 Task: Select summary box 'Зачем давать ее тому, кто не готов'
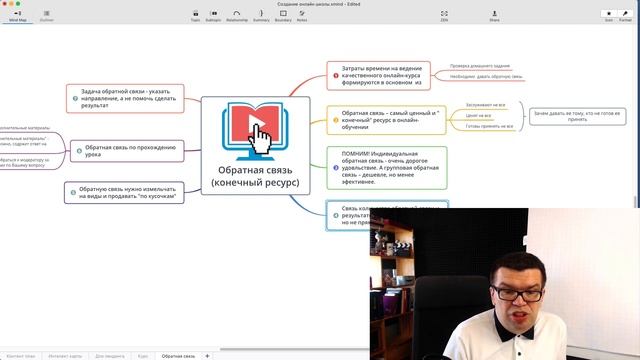[577, 116]
